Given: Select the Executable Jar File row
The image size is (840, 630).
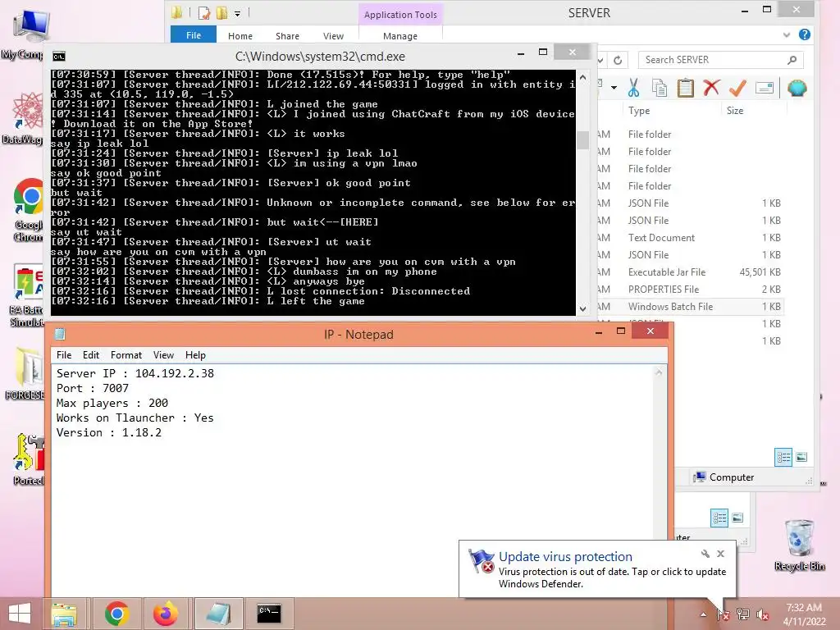Looking at the screenshot, I should coord(690,272).
